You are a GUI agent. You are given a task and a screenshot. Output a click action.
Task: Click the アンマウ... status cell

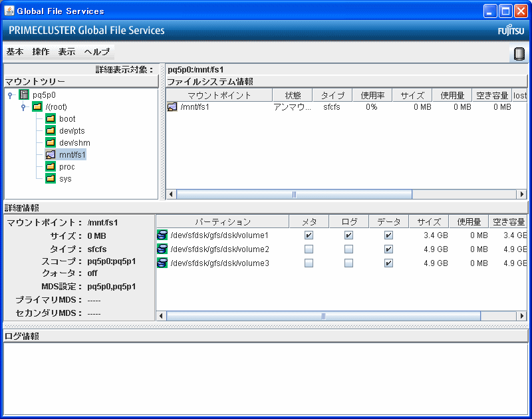tap(292, 107)
